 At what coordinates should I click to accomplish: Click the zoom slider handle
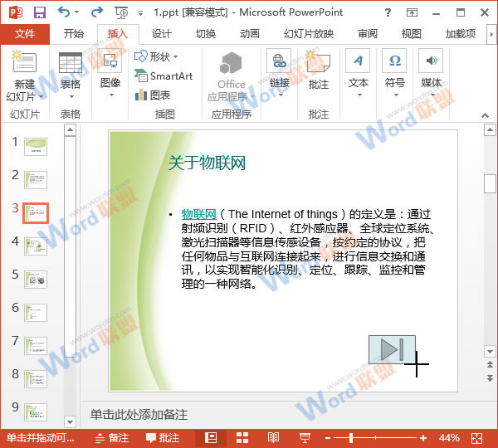click(351, 438)
